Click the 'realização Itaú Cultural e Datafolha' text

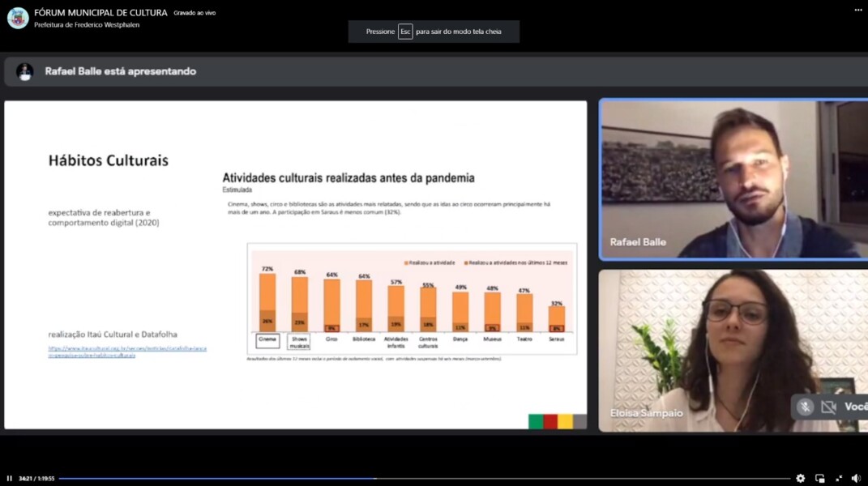[x=113, y=335]
